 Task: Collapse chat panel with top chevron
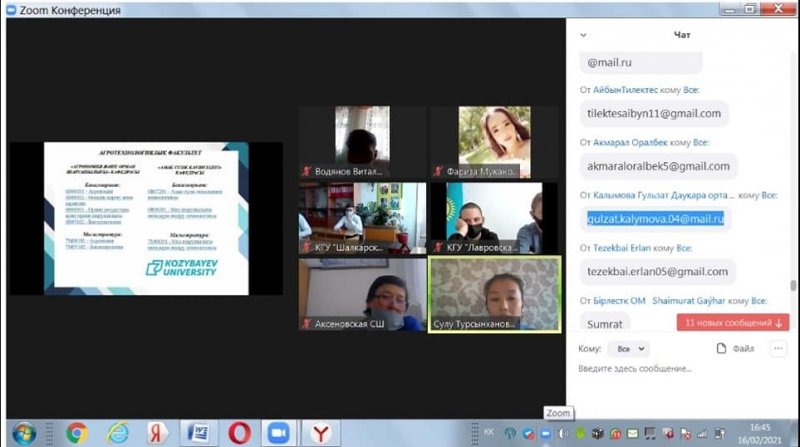(x=583, y=35)
